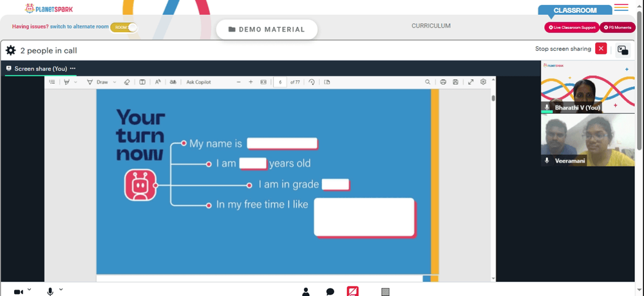Toggle the alternate ROOM switch
This screenshot has width=644, height=296.
coord(124,27)
